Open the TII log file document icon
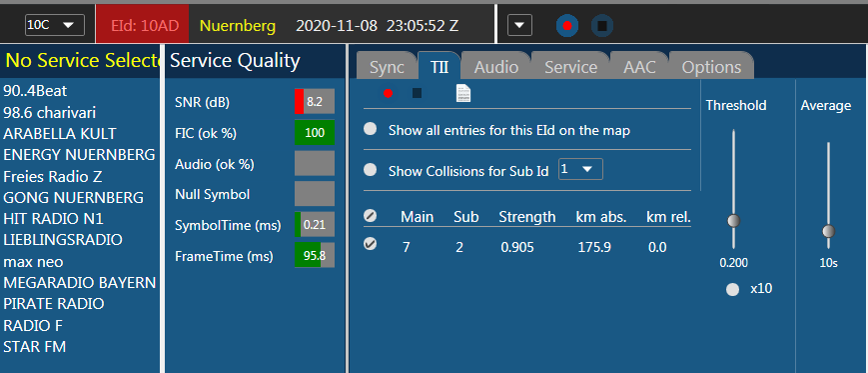The width and height of the screenshot is (868, 373). tap(463, 93)
